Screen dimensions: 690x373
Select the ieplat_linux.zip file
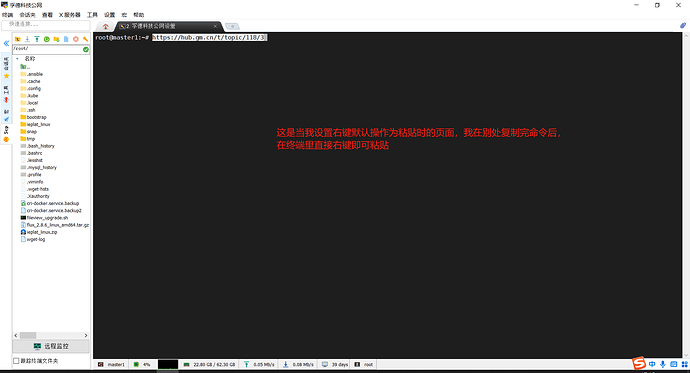(x=39, y=232)
